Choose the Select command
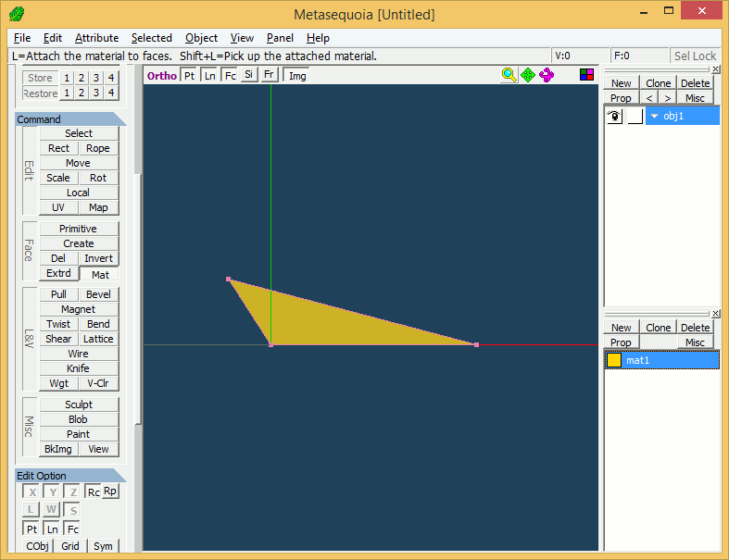Image resolution: width=729 pixels, height=560 pixels. (79, 133)
